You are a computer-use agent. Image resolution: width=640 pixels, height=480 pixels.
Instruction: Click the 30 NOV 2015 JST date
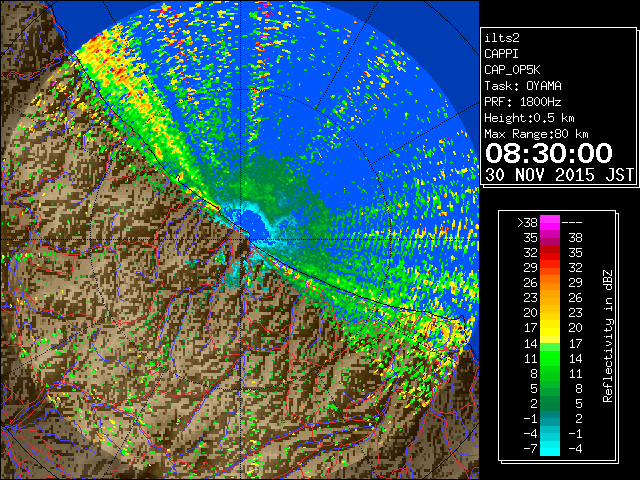tap(559, 175)
